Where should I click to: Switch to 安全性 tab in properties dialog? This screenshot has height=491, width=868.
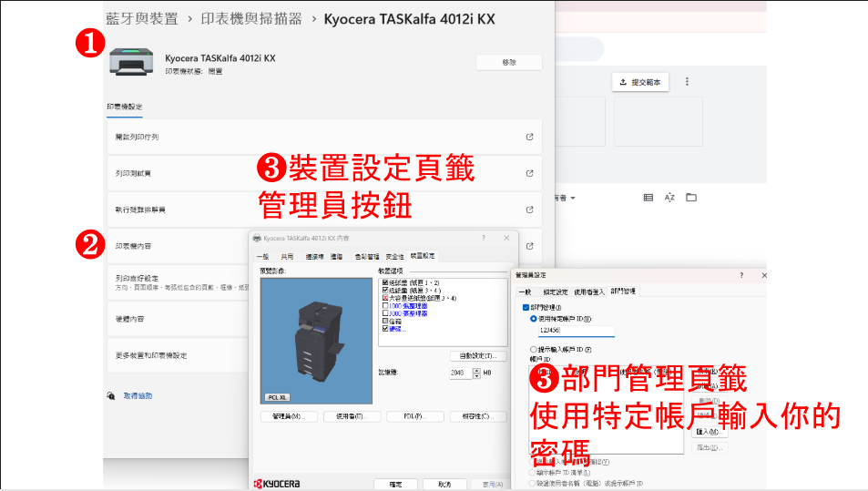[x=394, y=257]
